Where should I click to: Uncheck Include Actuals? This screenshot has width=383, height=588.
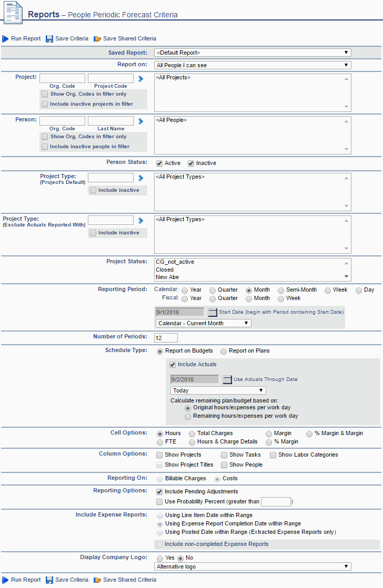pos(173,365)
